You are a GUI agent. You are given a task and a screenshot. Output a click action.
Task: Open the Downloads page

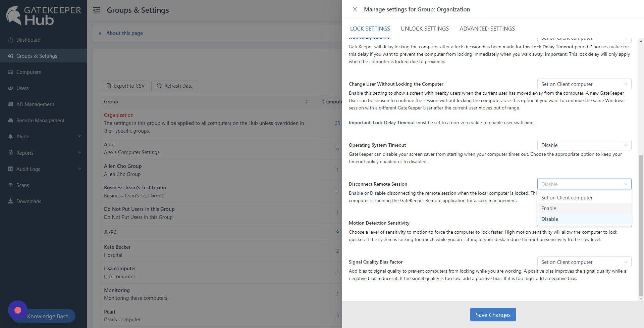click(44, 201)
